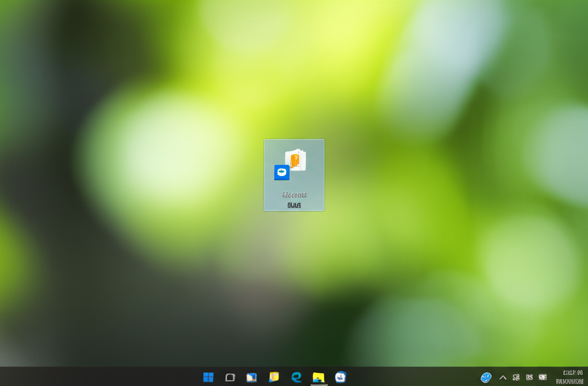Click second tray icon right of the chevron
This screenshot has width=588, height=386.
[529, 377]
